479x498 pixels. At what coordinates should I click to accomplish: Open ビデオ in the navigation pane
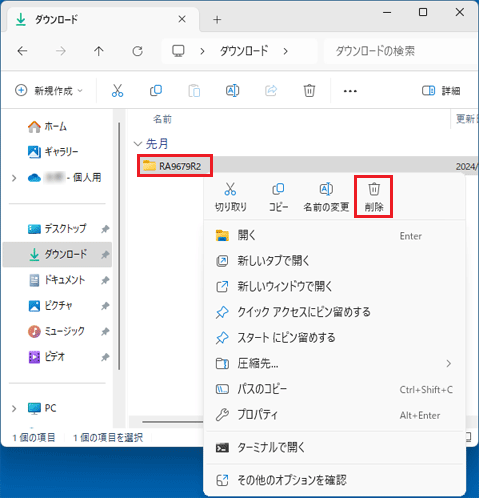pyautogui.click(x=47, y=357)
